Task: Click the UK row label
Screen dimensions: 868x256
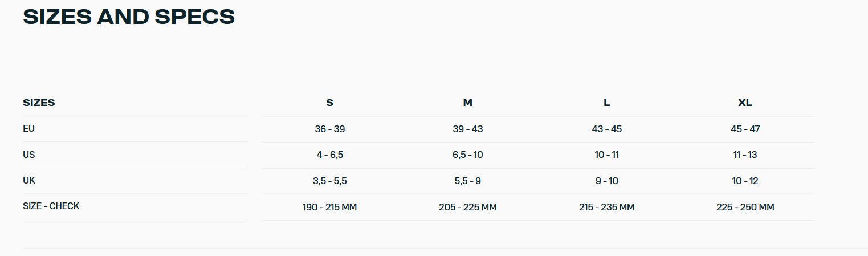Action: 29,180
